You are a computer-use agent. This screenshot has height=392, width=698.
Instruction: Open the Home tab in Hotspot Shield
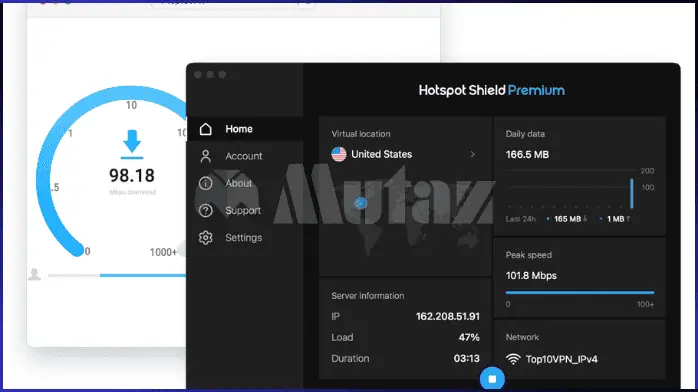click(245, 129)
